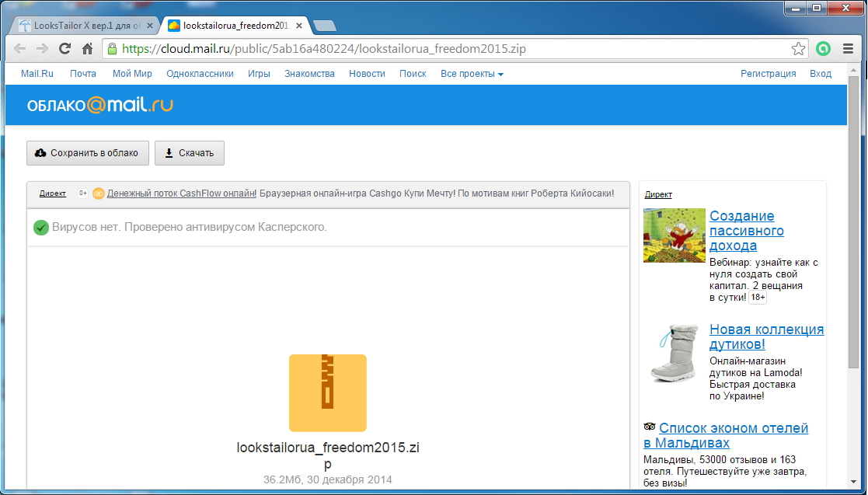The image size is (868, 495).
Task: Open Знакомства from the navigation
Action: pyautogui.click(x=309, y=74)
